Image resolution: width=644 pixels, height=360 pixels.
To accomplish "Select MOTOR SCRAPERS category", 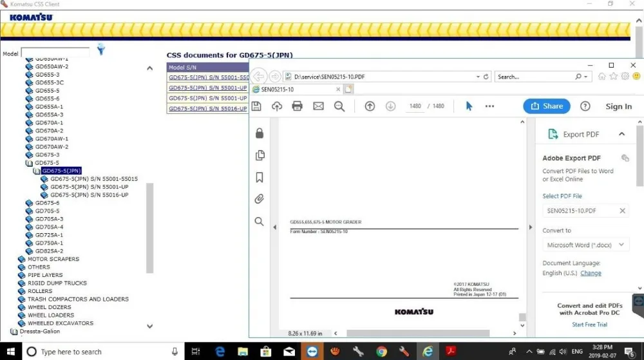I will 53,259.
